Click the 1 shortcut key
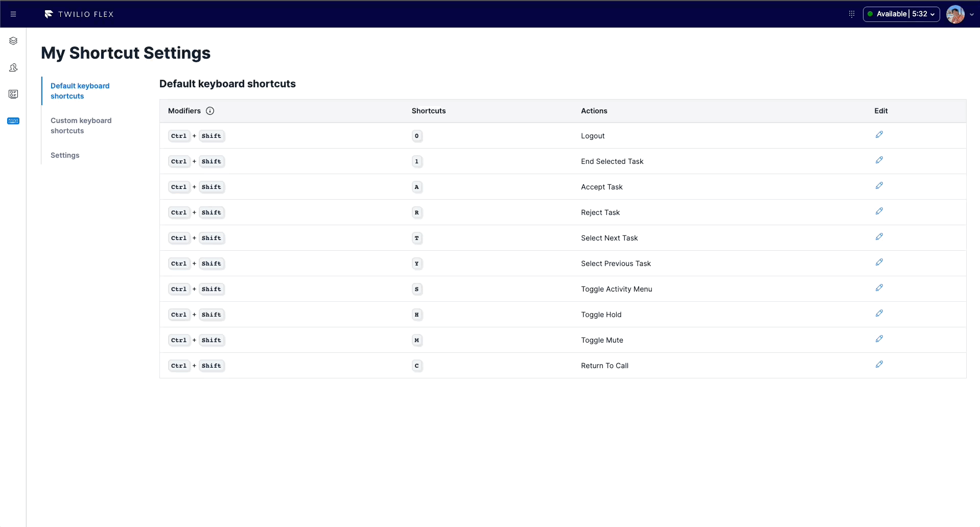 pyautogui.click(x=417, y=161)
